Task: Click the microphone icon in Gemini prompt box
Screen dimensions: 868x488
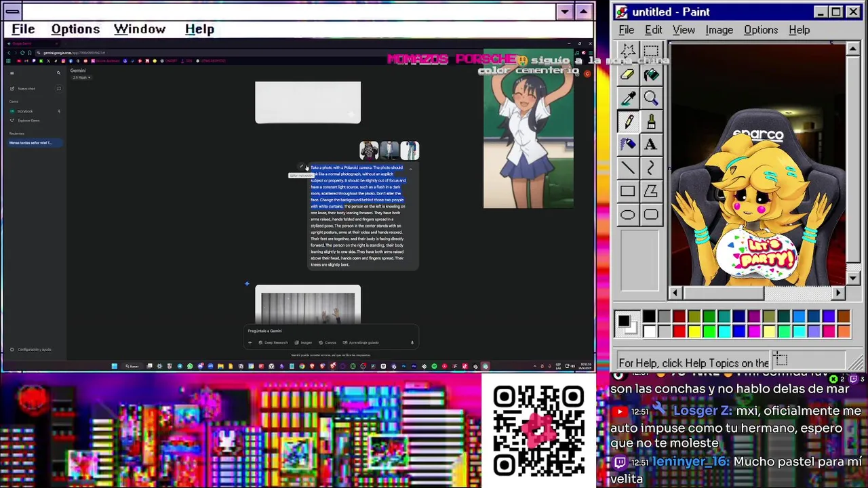Action: tap(412, 342)
